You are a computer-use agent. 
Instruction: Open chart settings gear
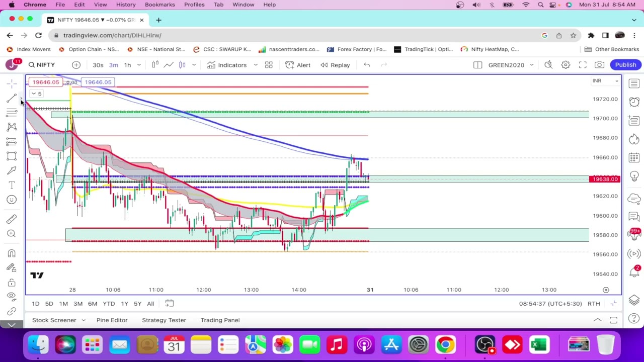coord(566,65)
